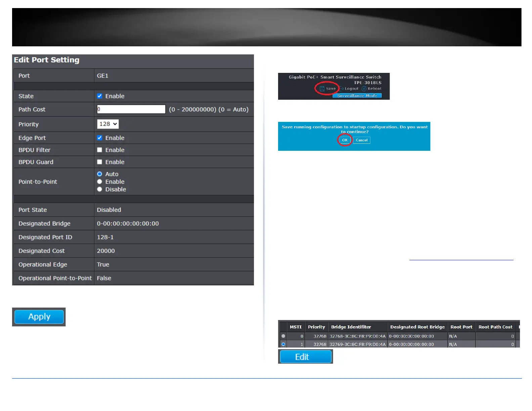Click the Operational Point-to-Point False value

[x=104, y=278]
